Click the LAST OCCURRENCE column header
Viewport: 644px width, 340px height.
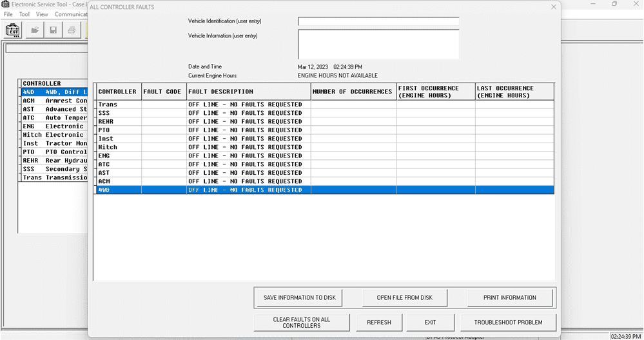point(514,92)
